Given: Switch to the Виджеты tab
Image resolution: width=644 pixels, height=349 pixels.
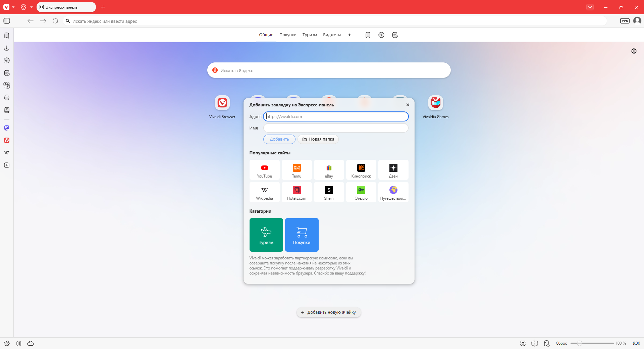Looking at the screenshot, I should click(x=332, y=35).
